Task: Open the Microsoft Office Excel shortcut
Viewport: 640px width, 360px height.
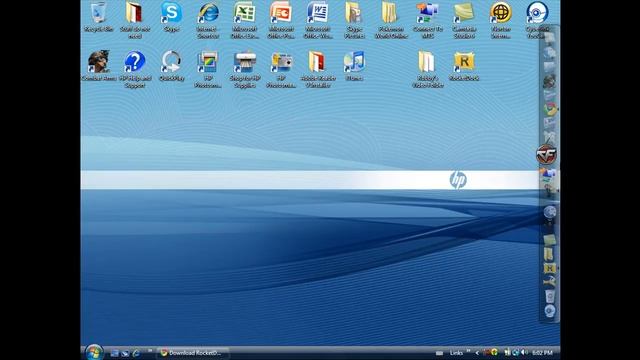Action: click(244, 20)
